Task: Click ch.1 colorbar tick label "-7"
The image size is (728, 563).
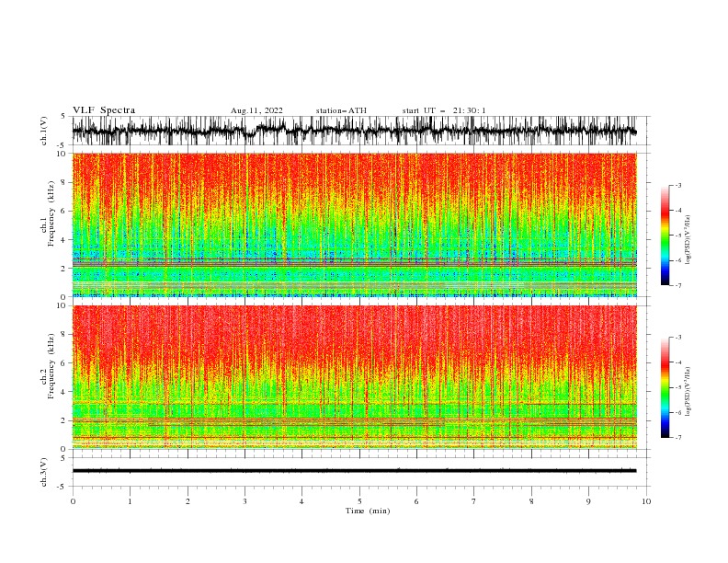Action: pos(678,285)
